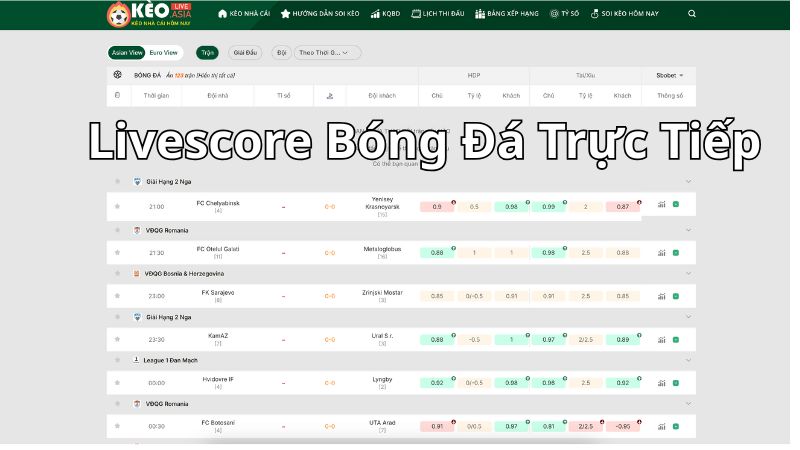Click the show all hidden matches link

coord(215,76)
